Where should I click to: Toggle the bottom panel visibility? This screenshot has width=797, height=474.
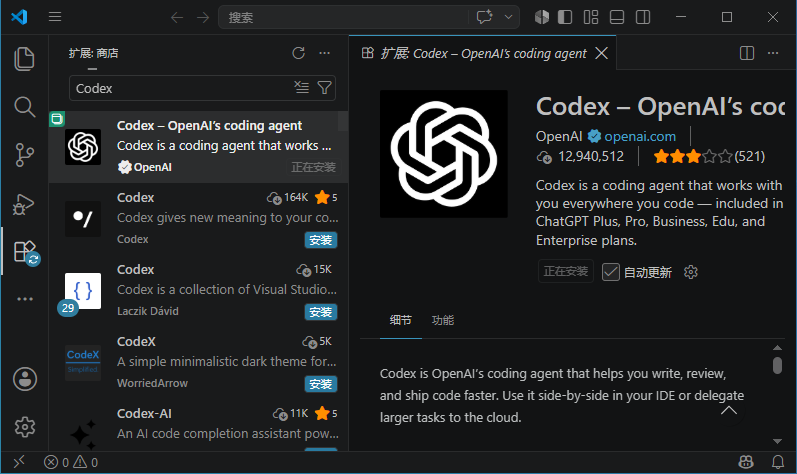[617, 17]
